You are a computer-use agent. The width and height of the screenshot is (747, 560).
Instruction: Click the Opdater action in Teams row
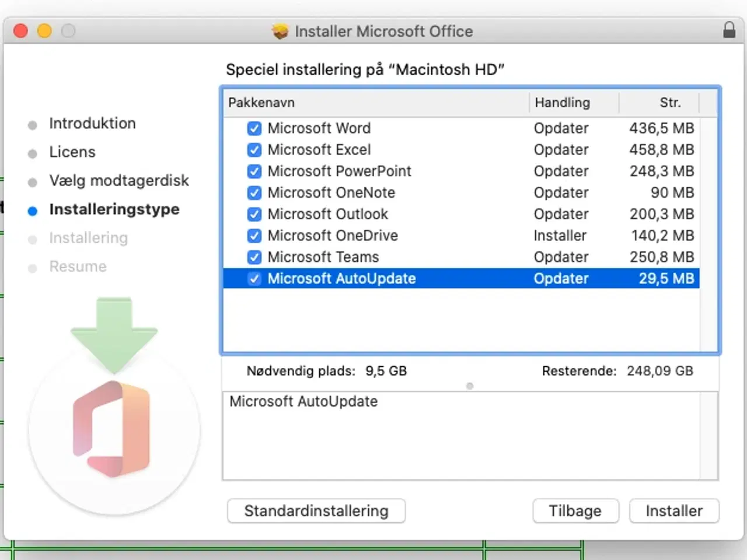pos(561,257)
